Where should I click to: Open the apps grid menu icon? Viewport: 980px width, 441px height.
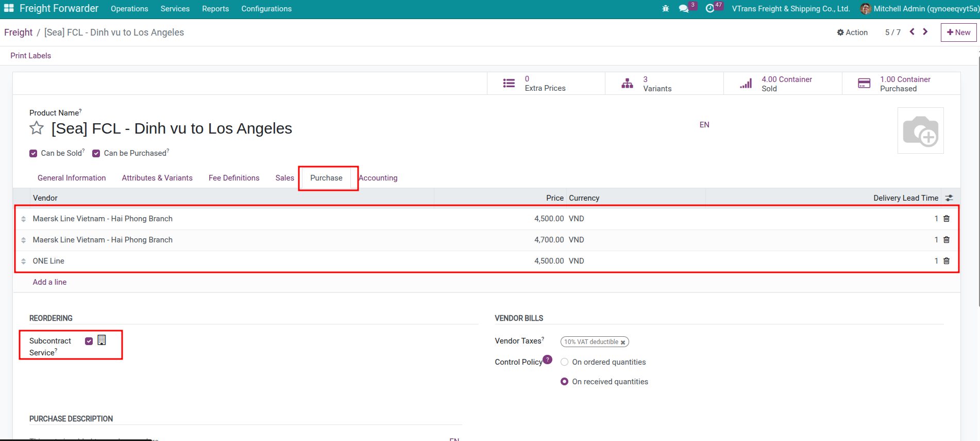[9, 8]
